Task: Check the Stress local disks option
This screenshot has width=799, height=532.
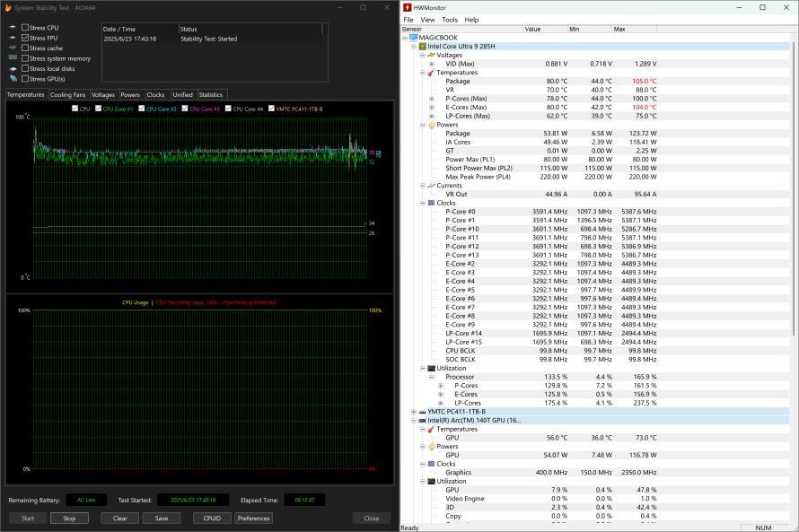Action: tap(25, 68)
